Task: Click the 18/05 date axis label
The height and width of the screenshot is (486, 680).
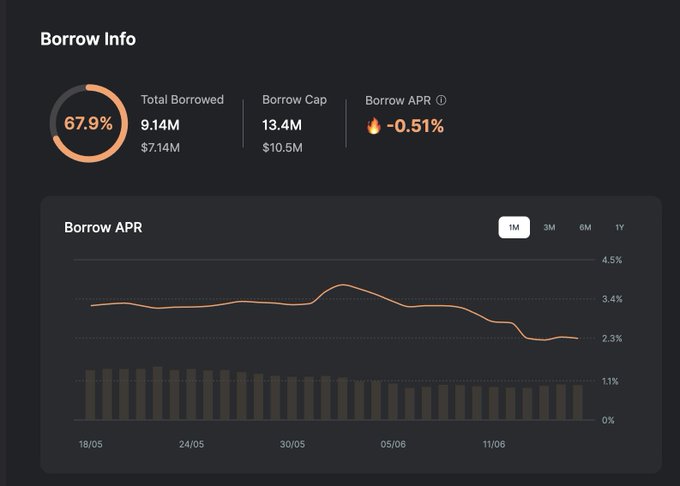Action: pyautogui.click(x=91, y=444)
